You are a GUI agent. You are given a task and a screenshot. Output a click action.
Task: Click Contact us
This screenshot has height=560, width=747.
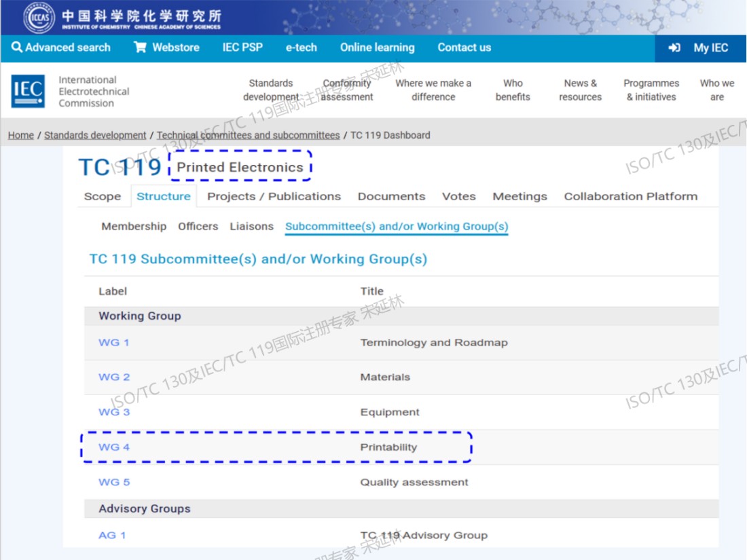[464, 47]
